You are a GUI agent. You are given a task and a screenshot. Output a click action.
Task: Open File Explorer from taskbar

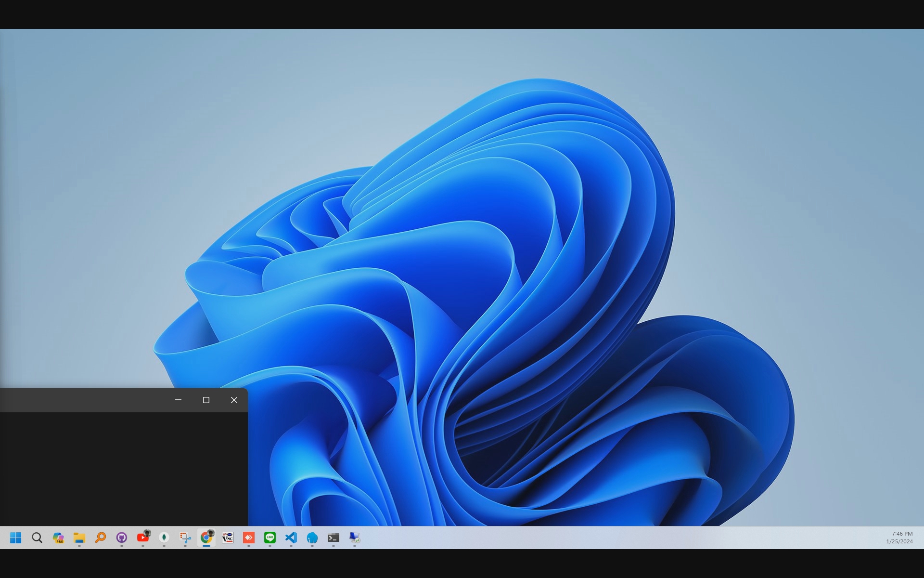pos(79,538)
